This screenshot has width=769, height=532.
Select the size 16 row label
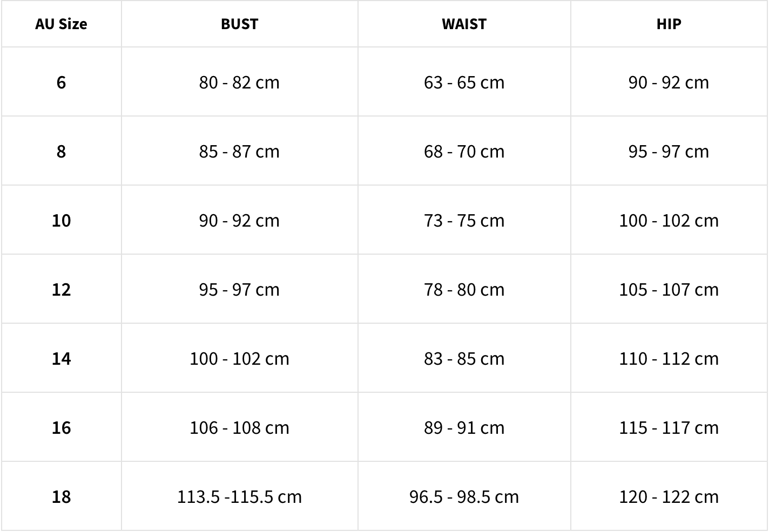coord(61,427)
